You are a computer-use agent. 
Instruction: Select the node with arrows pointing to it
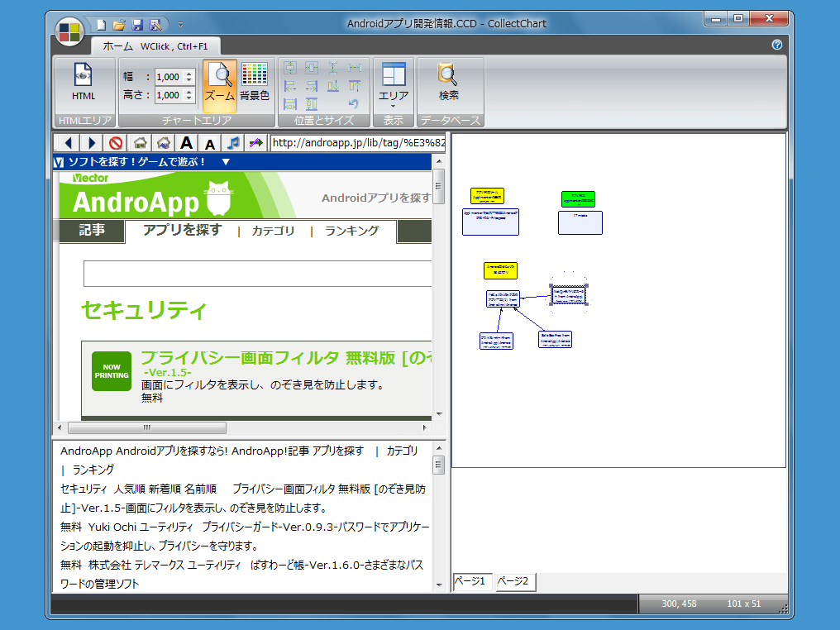(x=503, y=299)
